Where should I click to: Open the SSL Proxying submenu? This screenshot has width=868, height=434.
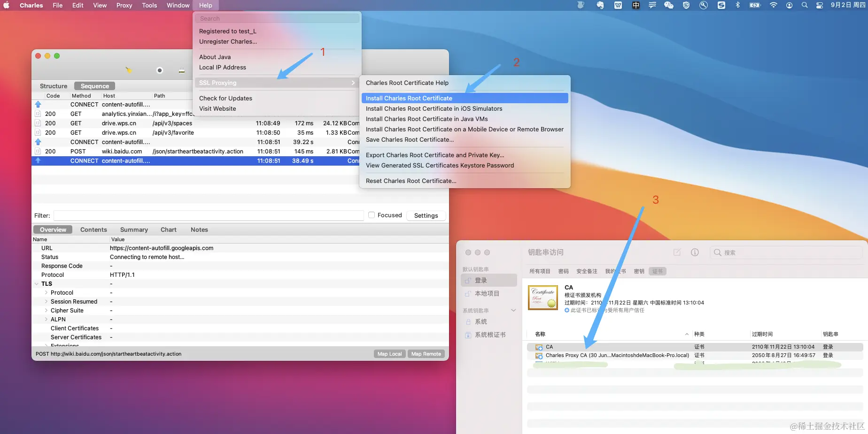tap(277, 83)
